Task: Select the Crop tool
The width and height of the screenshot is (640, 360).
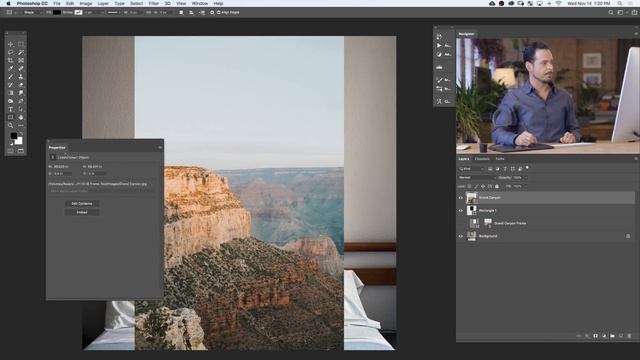Action: point(11,60)
